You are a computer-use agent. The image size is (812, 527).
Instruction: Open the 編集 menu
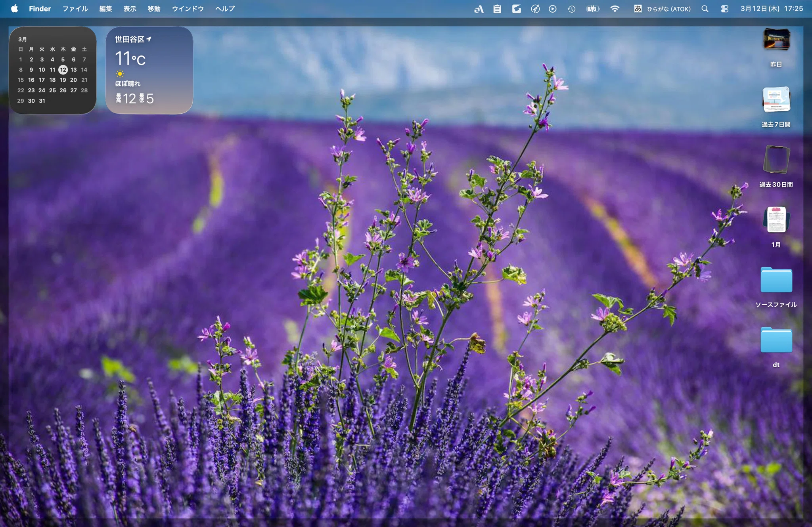pos(105,9)
